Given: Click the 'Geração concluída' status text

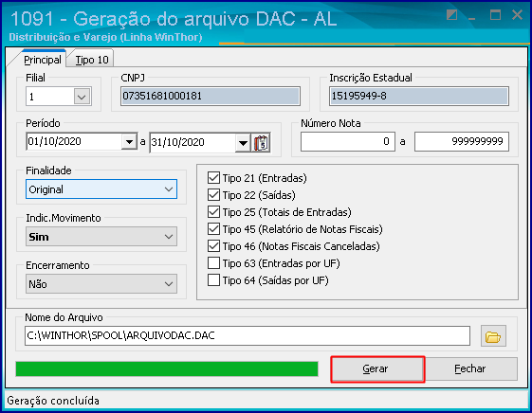Looking at the screenshot, I should (53, 401).
